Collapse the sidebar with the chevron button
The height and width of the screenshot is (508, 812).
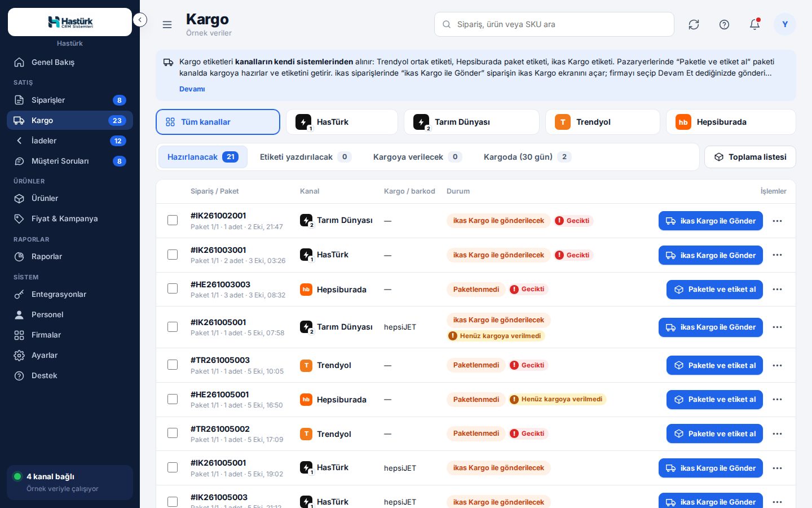140,20
